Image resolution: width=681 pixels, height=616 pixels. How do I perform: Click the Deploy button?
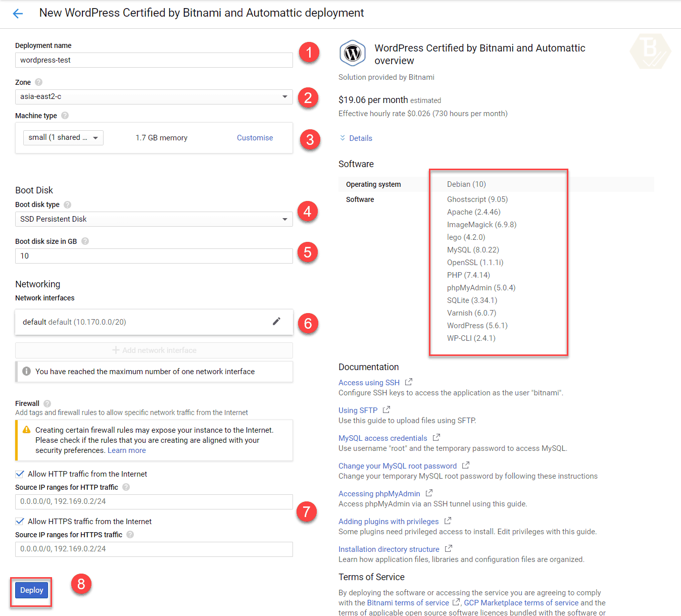click(x=31, y=590)
